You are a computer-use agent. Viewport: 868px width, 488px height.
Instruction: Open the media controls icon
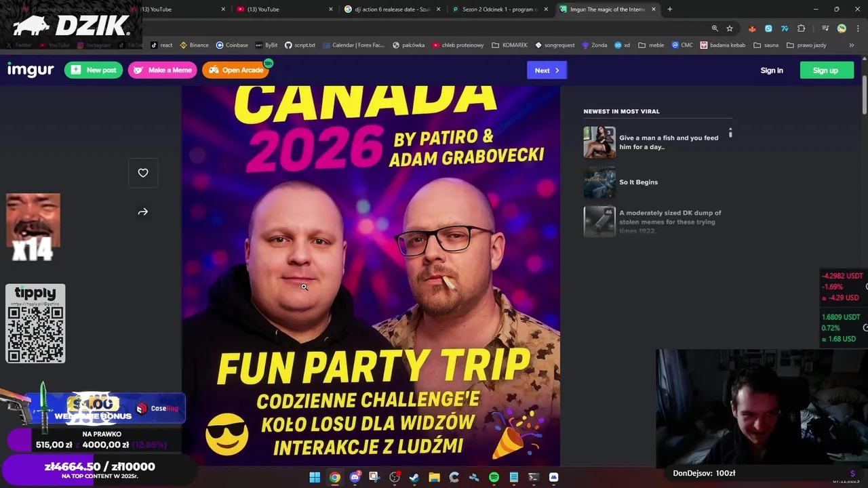coord(825,28)
